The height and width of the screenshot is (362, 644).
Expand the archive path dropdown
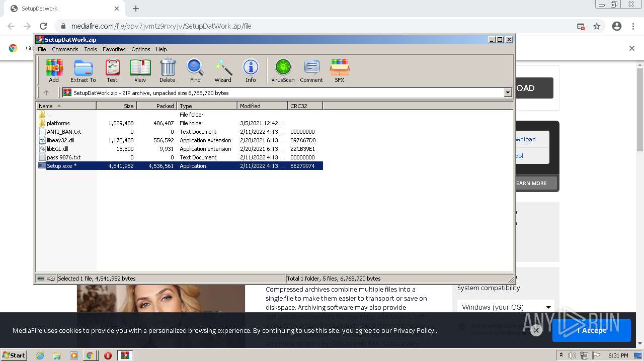click(x=508, y=93)
